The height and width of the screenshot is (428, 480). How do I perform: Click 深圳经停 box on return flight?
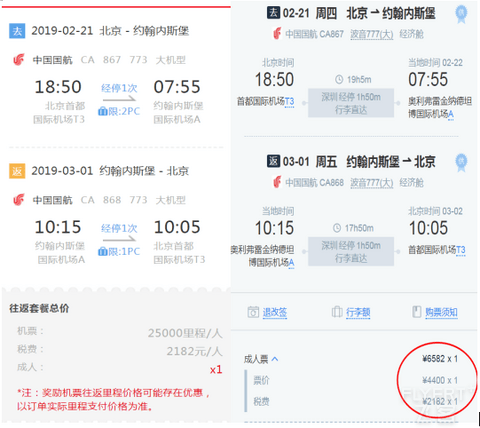(x=351, y=251)
